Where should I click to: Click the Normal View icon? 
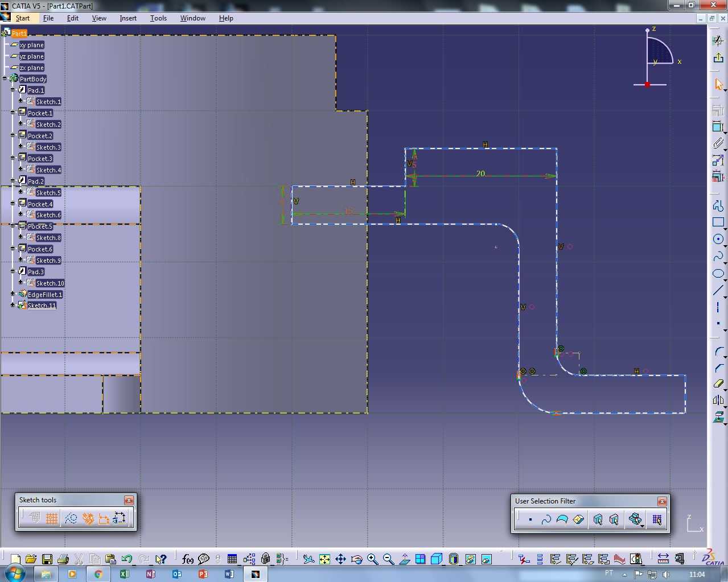coord(404,559)
